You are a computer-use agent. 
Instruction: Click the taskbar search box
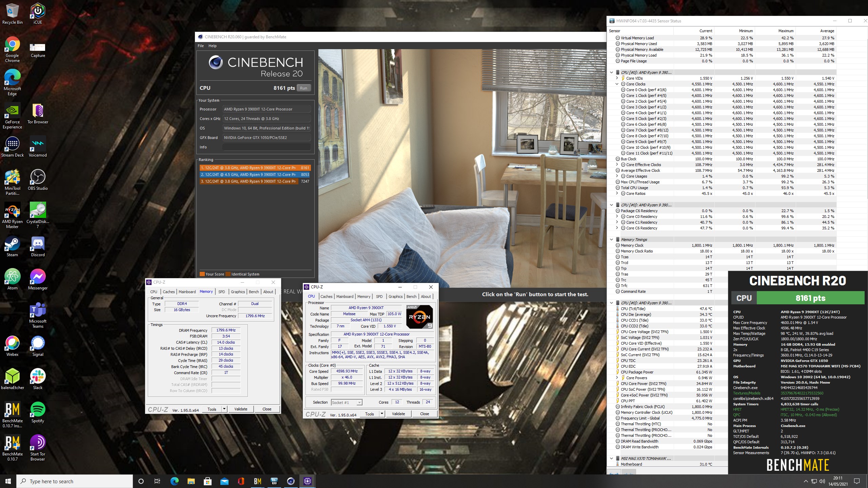point(75,481)
